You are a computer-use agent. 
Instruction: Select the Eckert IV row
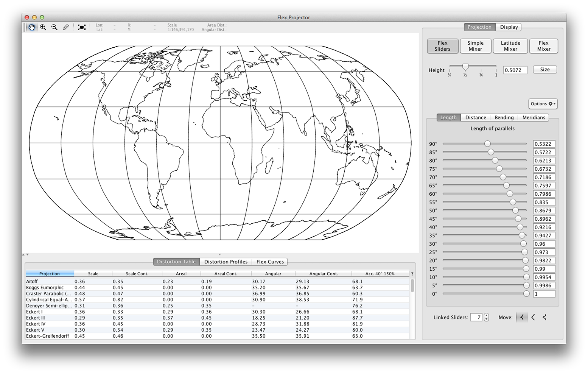click(x=217, y=324)
